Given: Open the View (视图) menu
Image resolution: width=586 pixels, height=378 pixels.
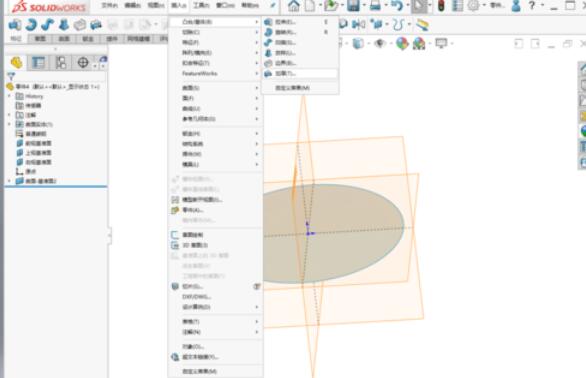Looking at the screenshot, I should click(155, 6).
